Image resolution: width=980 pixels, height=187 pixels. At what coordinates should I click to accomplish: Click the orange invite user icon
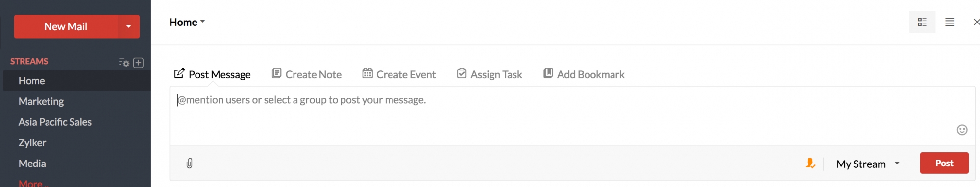coord(810,163)
